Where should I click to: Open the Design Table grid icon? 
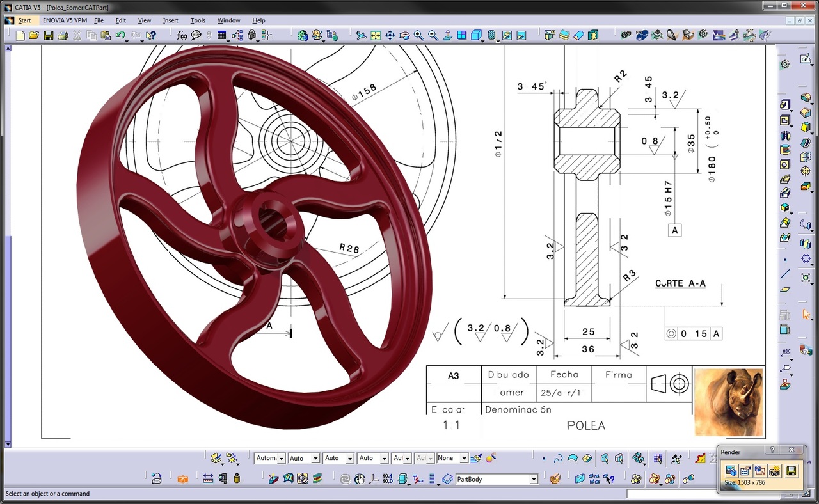click(222, 36)
